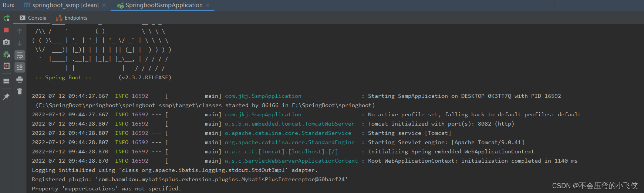
Task: Select the SpringbootSsmpApplication run tab
Action: click(164, 5)
